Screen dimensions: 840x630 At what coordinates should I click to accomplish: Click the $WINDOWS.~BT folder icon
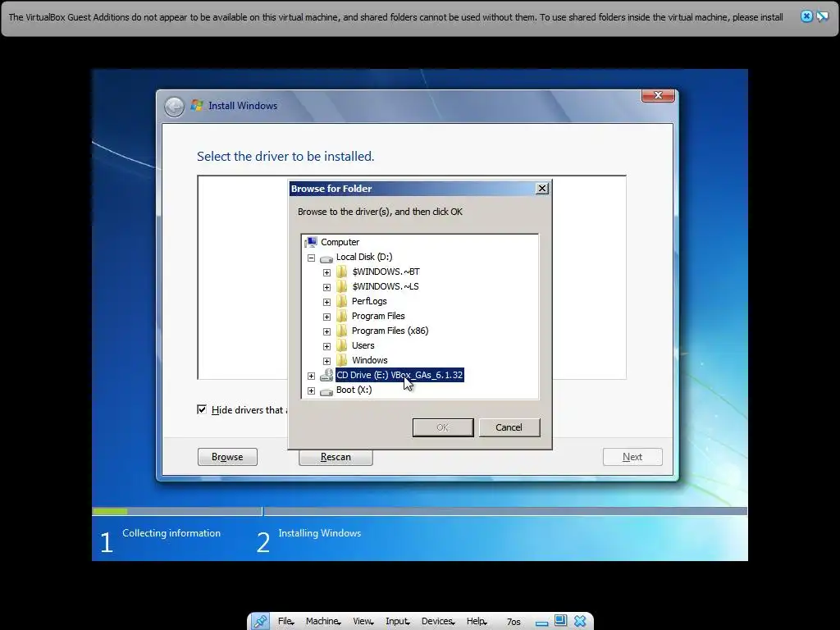coord(341,272)
